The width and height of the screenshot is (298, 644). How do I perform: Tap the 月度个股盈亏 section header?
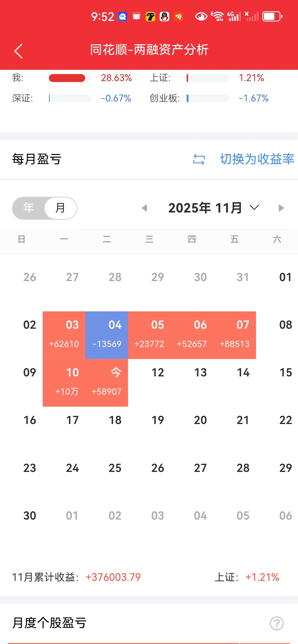[x=50, y=623]
